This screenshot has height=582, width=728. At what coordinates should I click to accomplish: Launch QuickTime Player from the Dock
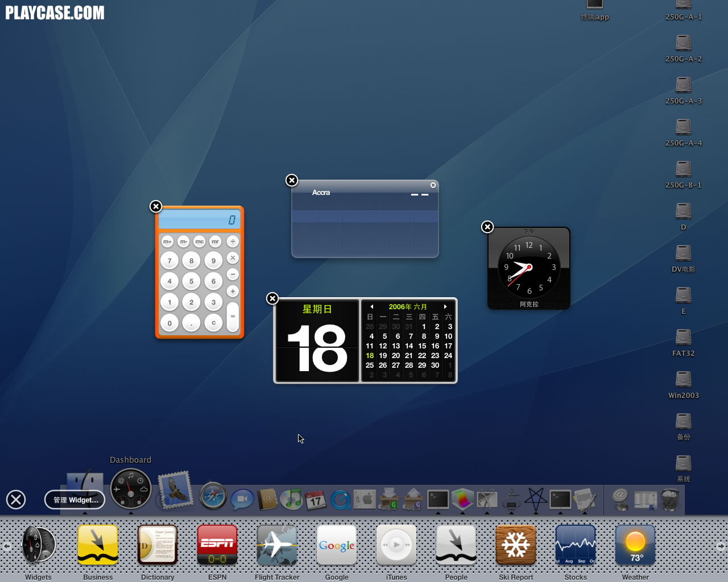click(340, 500)
